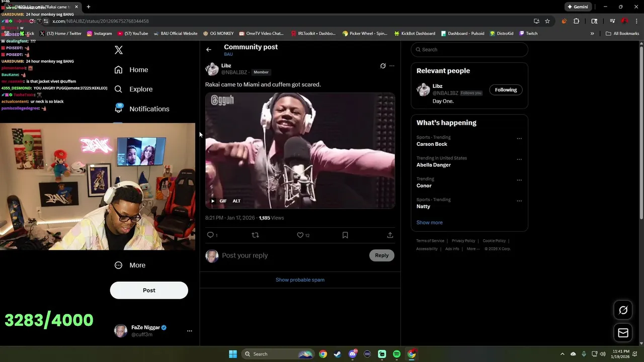Viewport: 644px width, 362px height.
Task: Click the reply icon with count 1
Action: pos(212,235)
